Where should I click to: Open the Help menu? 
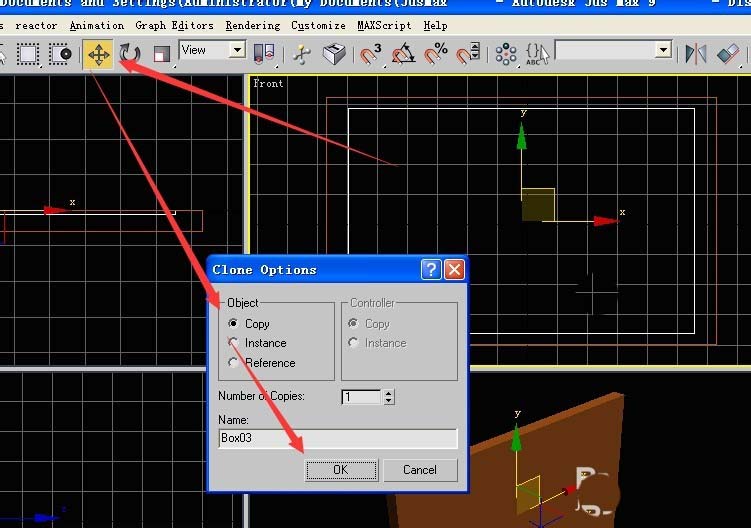pos(435,25)
